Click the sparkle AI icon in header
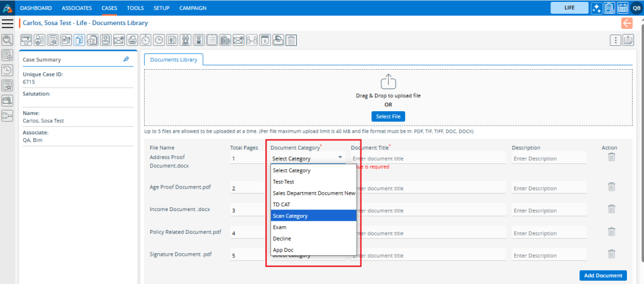This screenshot has width=644, height=284. (597, 8)
